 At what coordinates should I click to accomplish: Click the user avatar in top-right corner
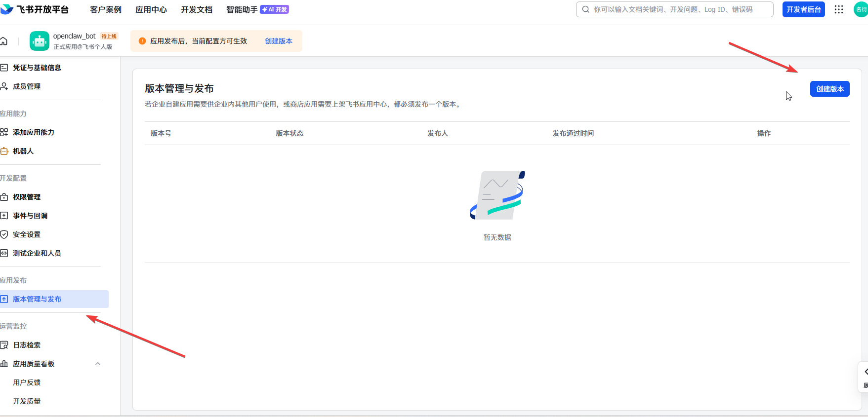pyautogui.click(x=861, y=9)
